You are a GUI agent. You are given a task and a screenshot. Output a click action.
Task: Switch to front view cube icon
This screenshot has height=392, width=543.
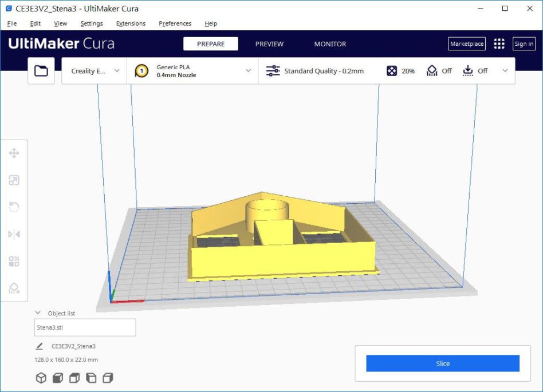(x=58, y=378)
